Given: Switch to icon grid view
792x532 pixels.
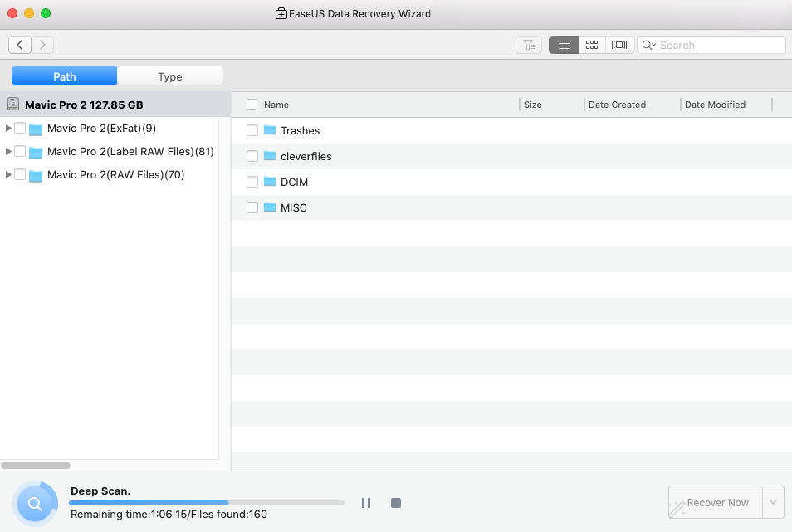Looking at the screenshot, I should pos(592,45).
